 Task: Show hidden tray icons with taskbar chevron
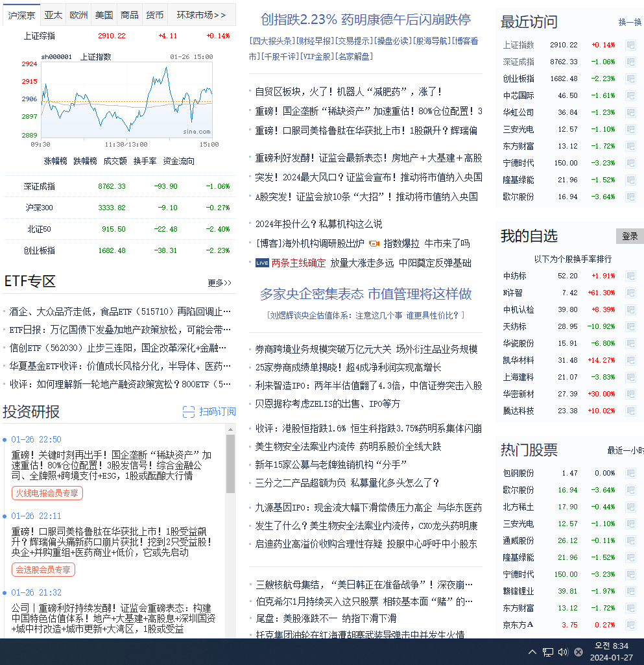click(532, 652)
